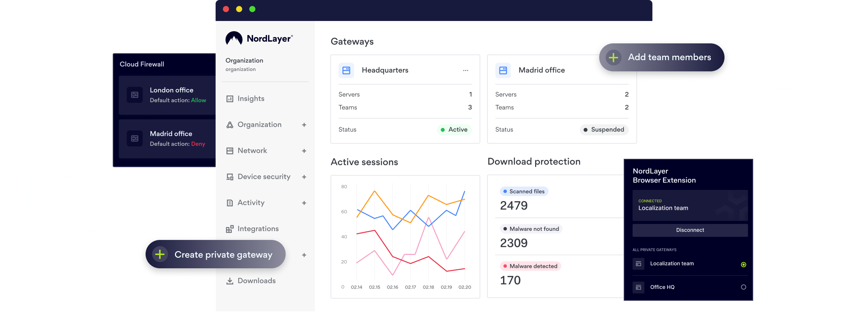Open the Headquarters three-dot options menu
The width and height of the screenshot is (868, 312).
coord(465,70)
